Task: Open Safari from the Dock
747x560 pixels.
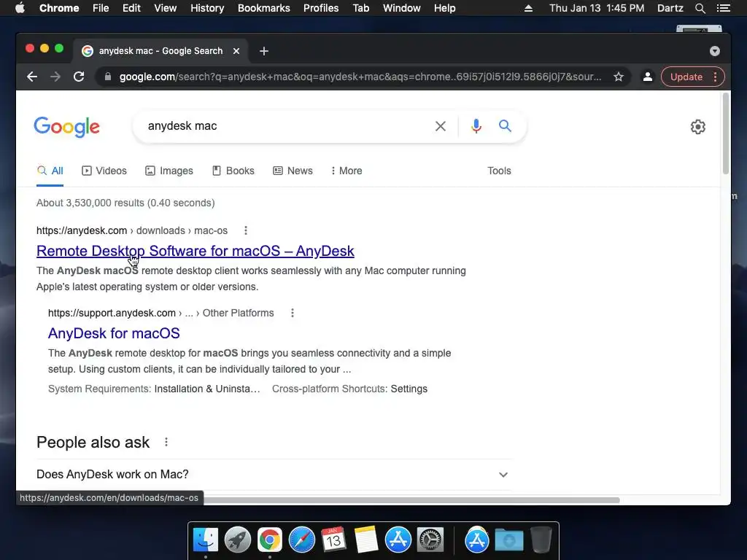Action: 301,540
